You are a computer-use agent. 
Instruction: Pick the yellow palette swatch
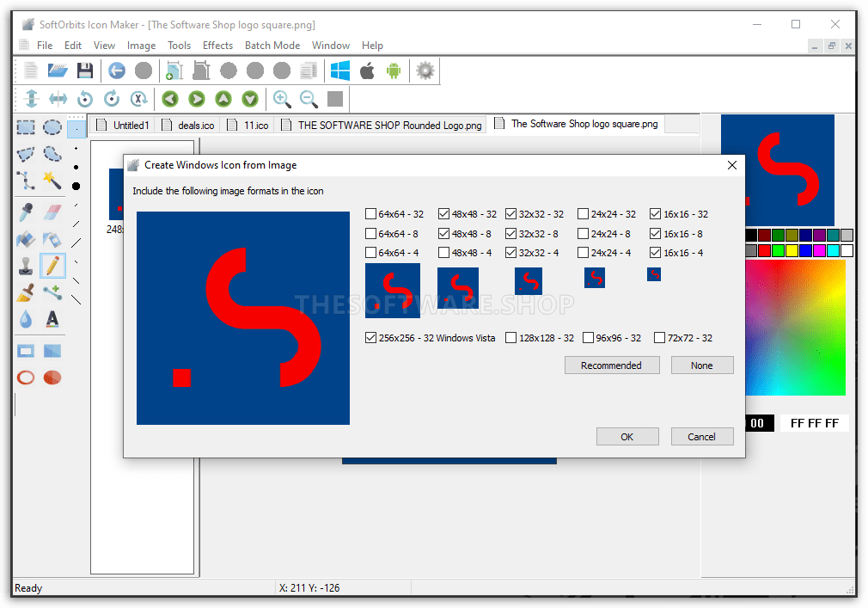point(792,251)
